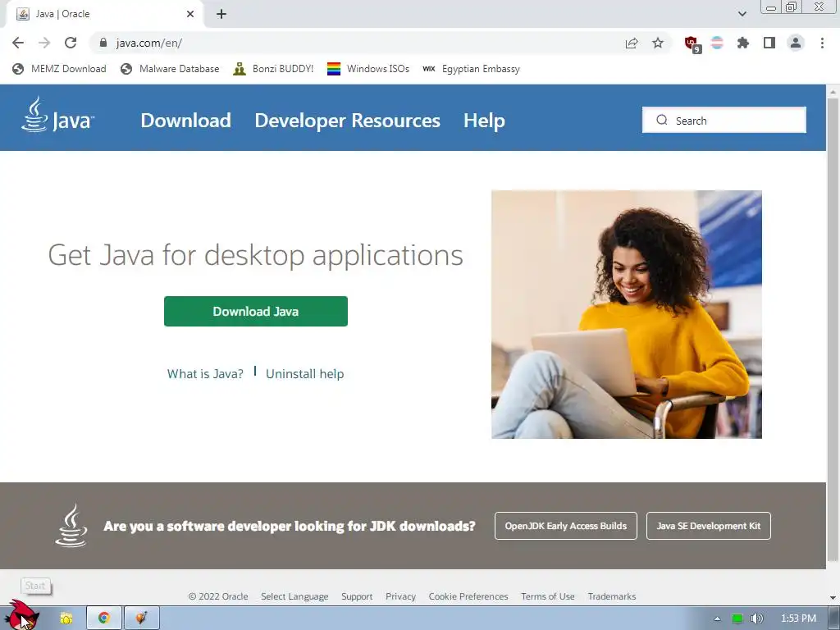840x630 pixels.
Task: Open the tab search chevron
Action: (742, 14)
